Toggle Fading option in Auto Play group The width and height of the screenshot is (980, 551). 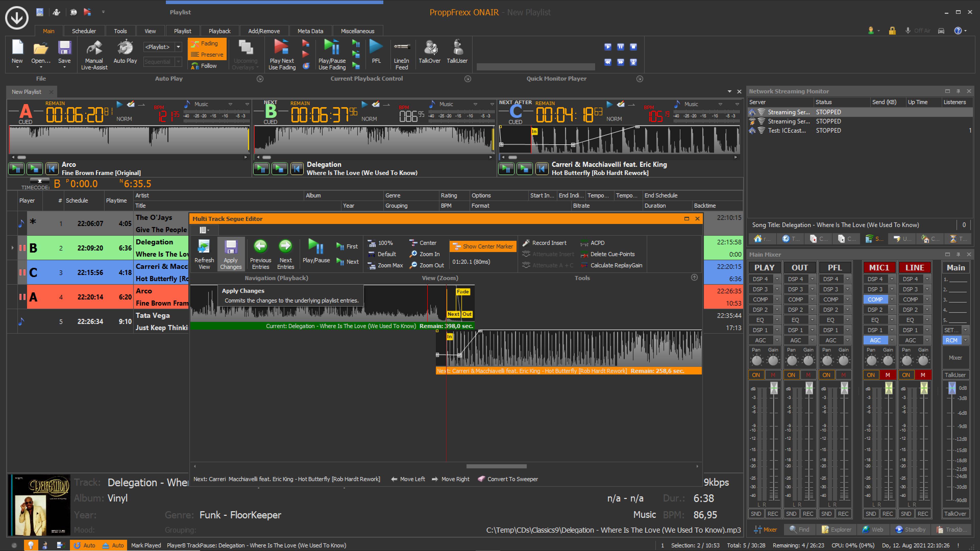pos(207,43)
